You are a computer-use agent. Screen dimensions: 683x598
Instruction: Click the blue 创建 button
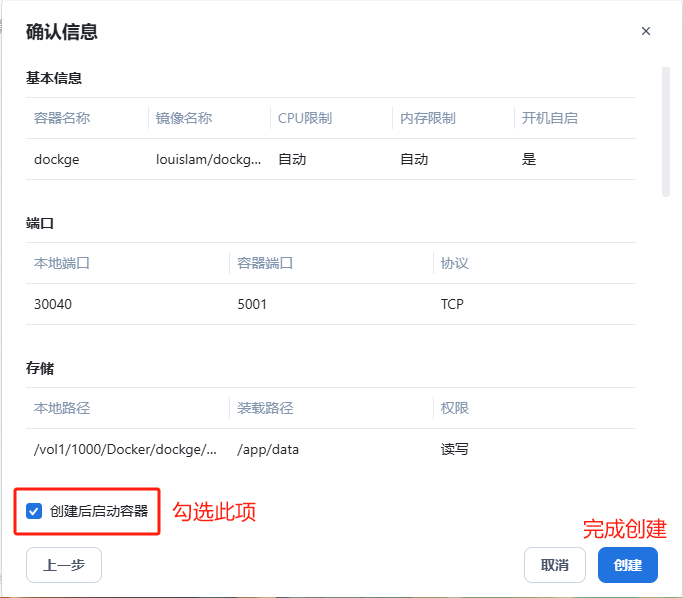[627, 565]
